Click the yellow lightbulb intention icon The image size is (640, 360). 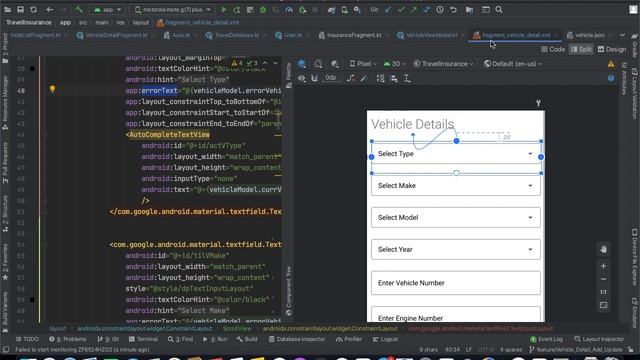click(52, 89)
